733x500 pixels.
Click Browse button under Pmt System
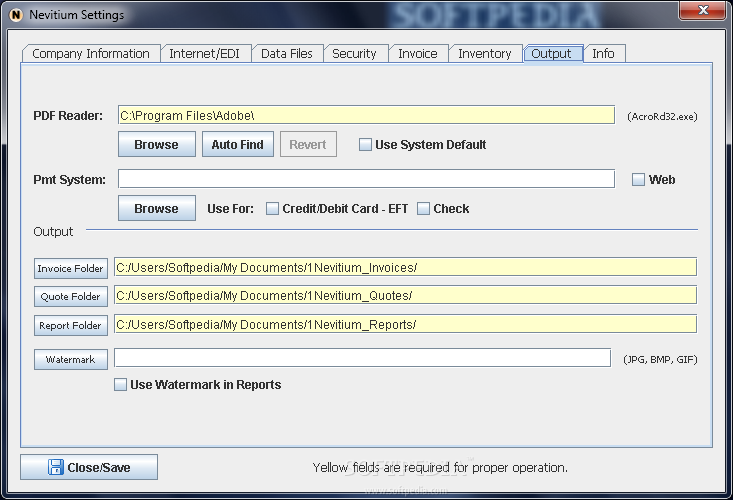pos(157,208)
